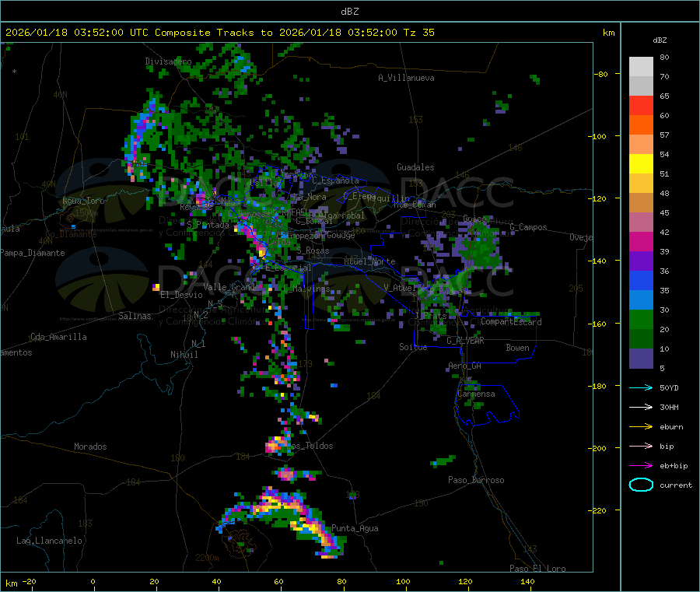Click the -80 km y-axis tick label
The width and height of the screenshot is (700, 592).
click(x=601, y=74)
